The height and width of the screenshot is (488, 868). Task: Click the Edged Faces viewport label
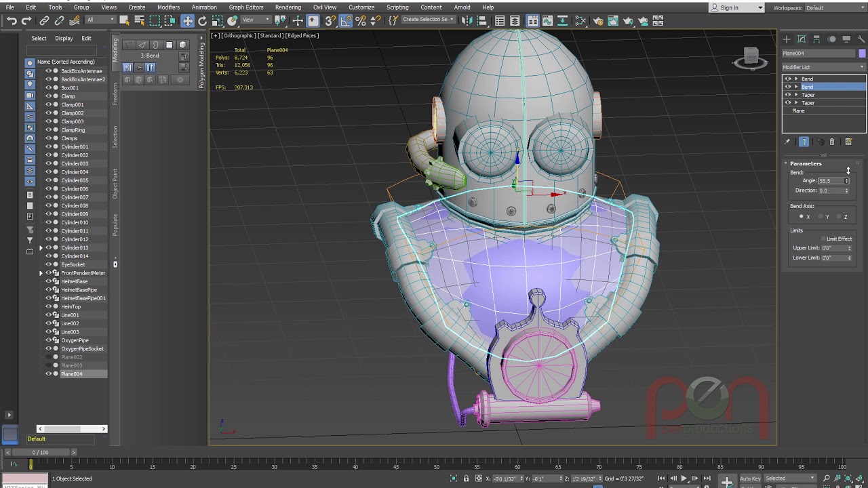(x=302, y=35)
